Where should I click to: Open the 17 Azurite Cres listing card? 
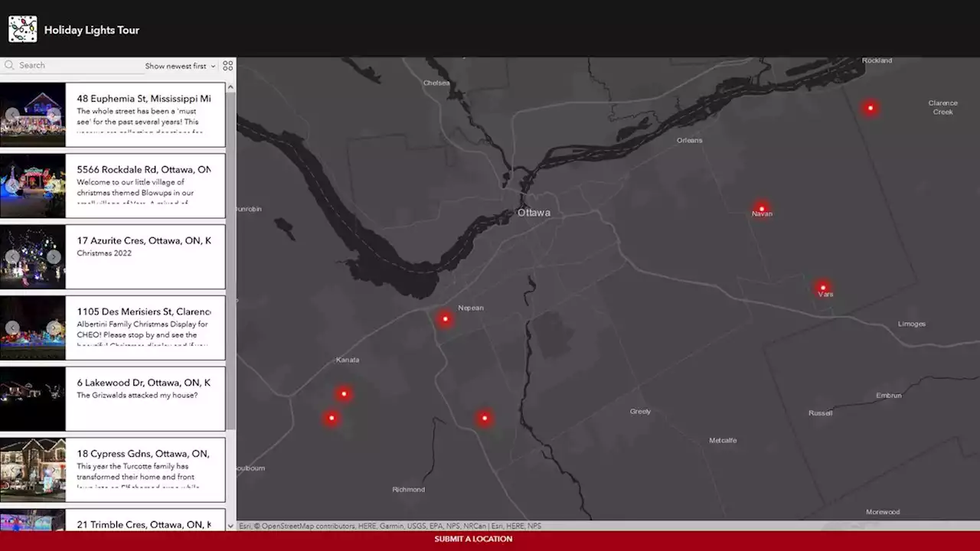[x=113, y=257]
